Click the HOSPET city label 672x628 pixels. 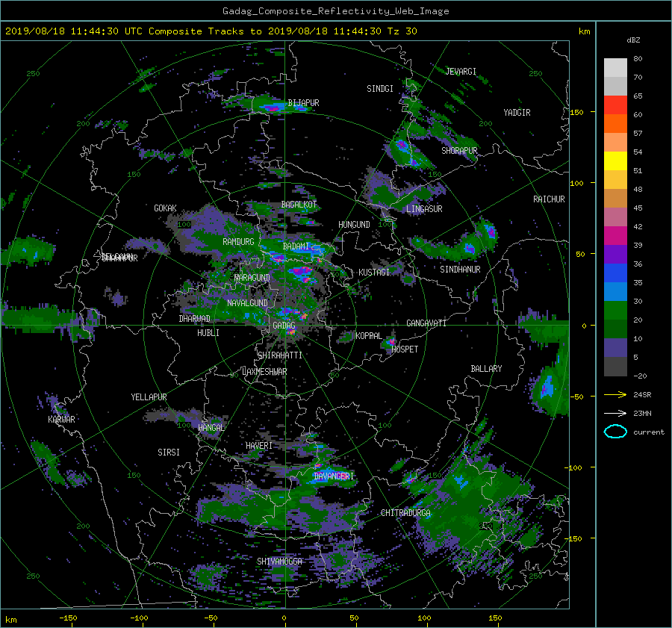point(405,349)
